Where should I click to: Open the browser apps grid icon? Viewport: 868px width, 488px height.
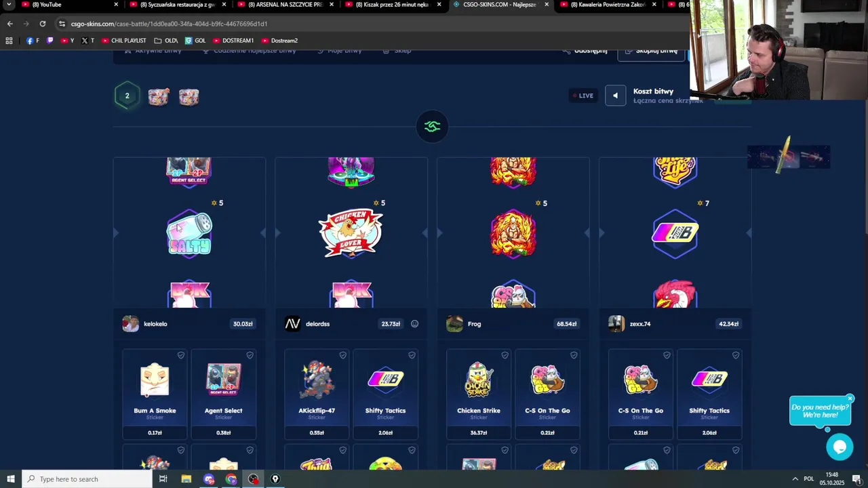9,41
